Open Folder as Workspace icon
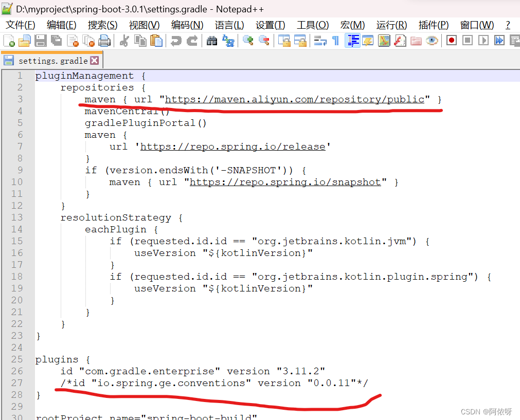The width and height of the screenshot is (520, 420). [416, 41]
